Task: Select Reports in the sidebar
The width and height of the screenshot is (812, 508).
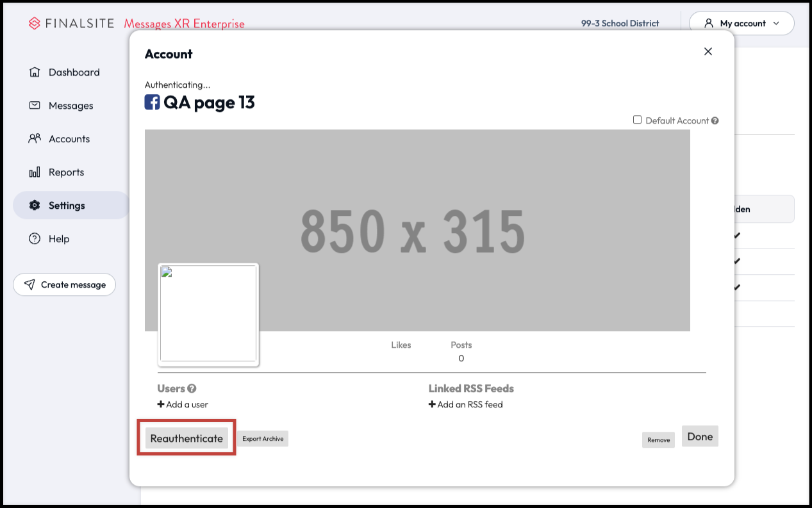Action: pyautogui.click(x=66, y=172)
